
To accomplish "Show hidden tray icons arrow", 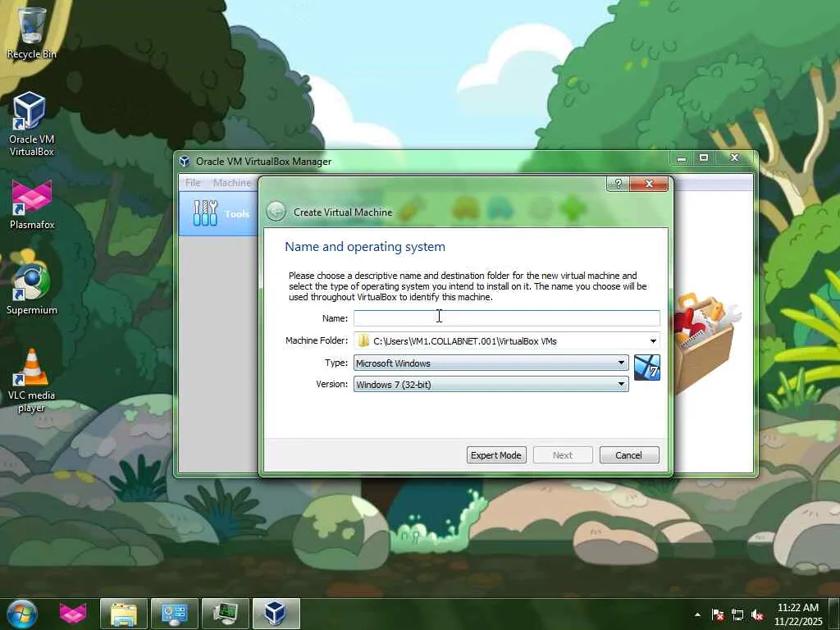I will pos(697,614).
